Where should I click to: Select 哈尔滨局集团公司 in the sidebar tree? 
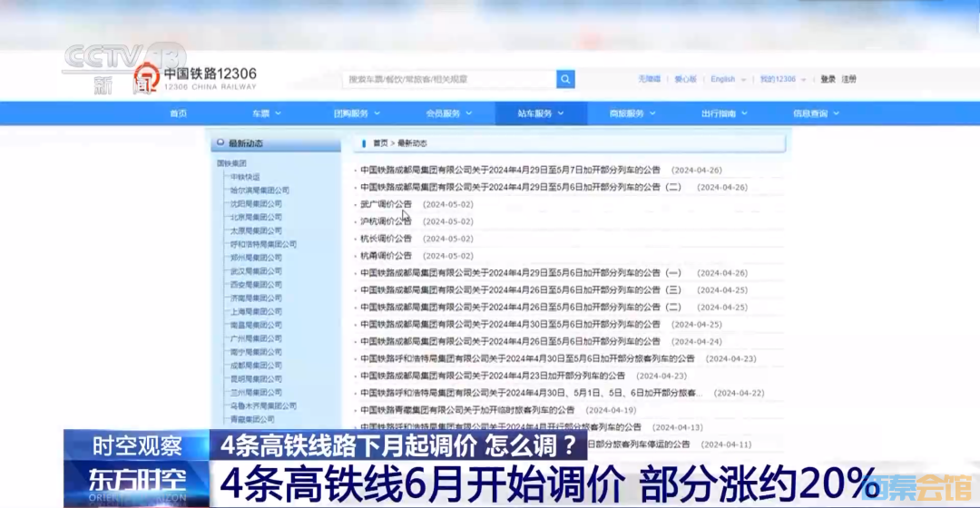point(260,190)
